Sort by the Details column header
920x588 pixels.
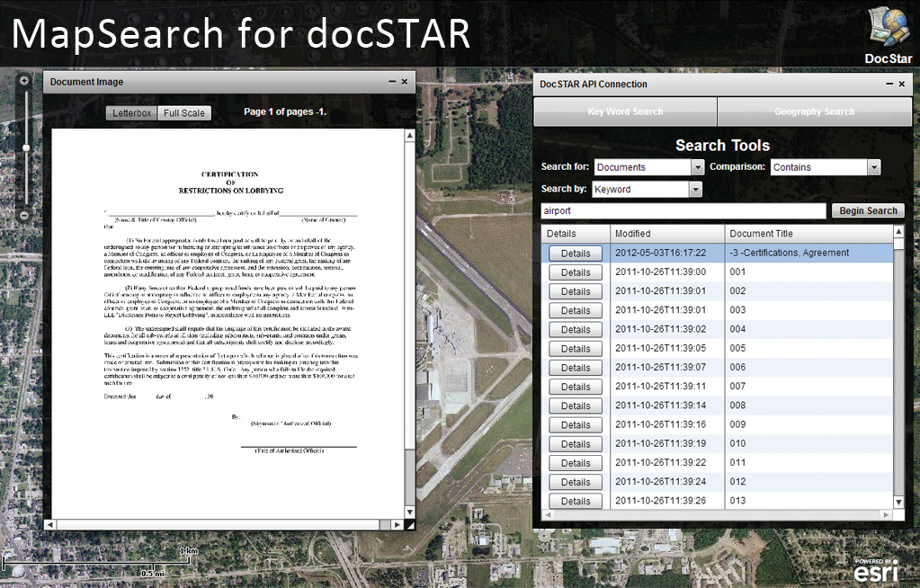click(576, 234)
